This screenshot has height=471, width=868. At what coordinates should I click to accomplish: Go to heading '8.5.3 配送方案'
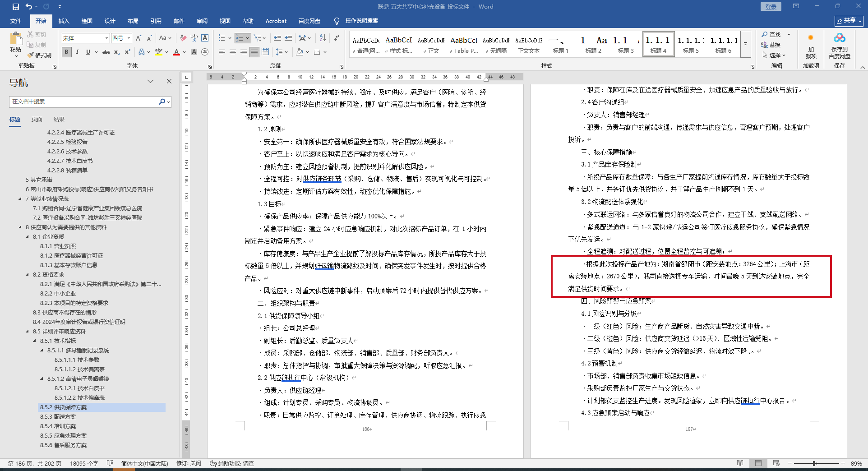pos(58,417)
